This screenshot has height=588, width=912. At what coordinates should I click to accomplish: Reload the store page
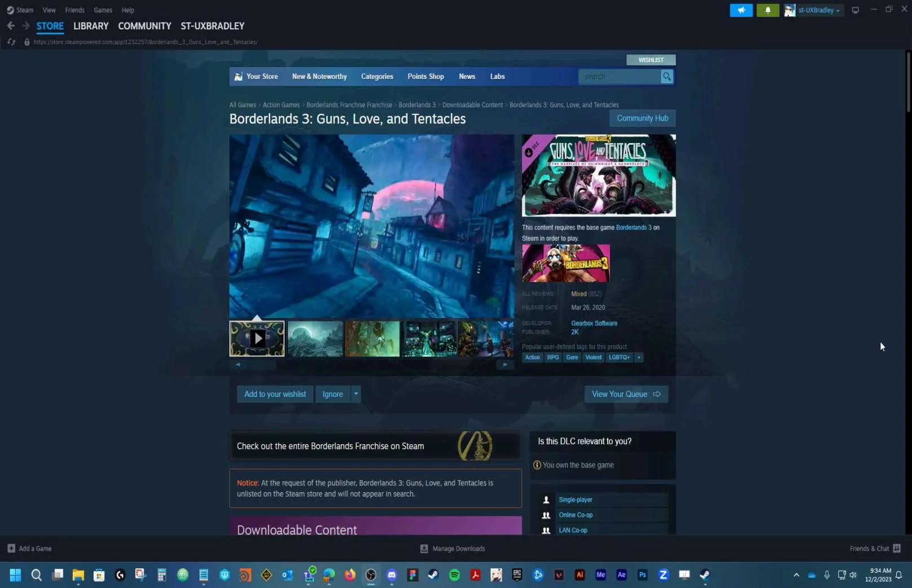pyautogui.click(x=11, y=42)
